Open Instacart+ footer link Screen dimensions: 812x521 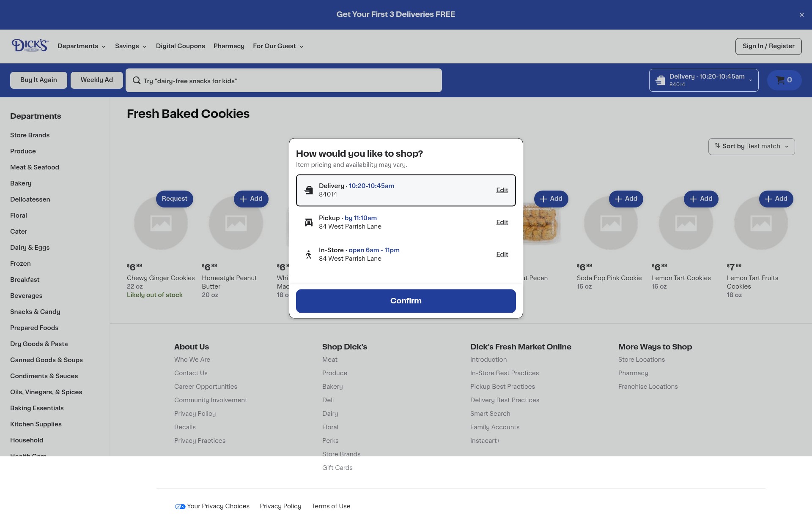coord(485,441)
